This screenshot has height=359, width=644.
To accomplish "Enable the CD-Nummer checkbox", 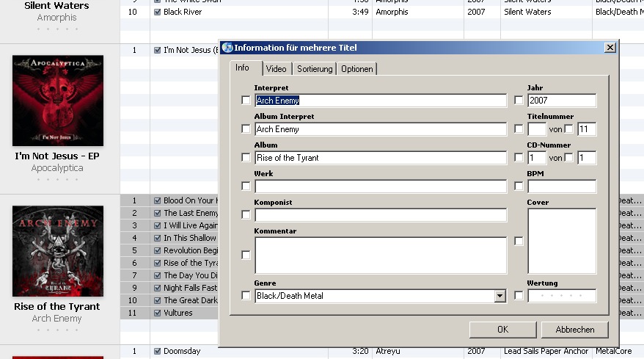I will (x=519, y=158).
